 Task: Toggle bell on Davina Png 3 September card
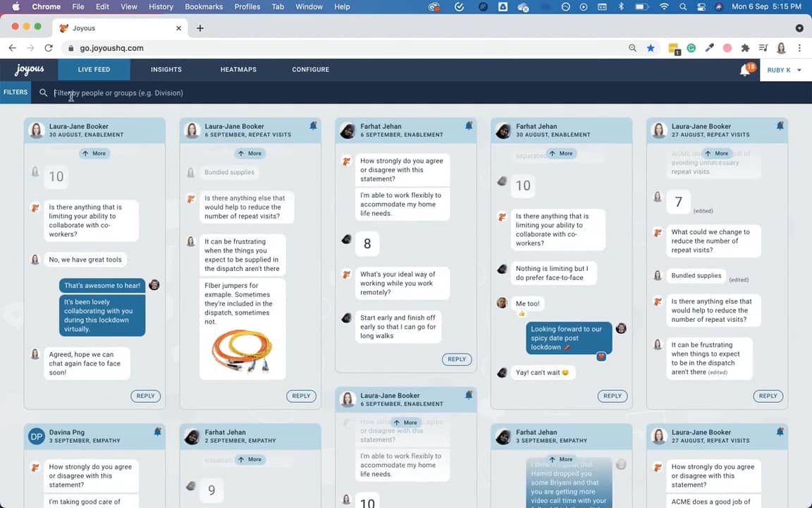157,431
